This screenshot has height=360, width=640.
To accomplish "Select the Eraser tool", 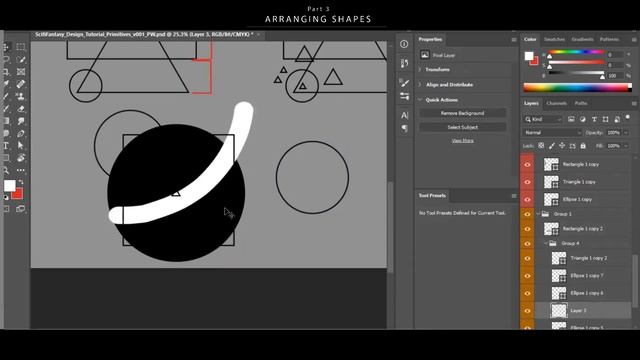I will tap(20, 109).
